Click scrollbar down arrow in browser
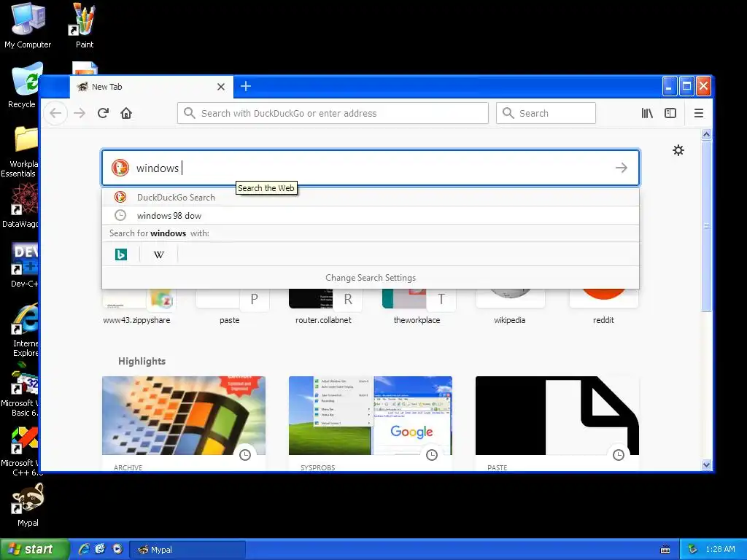The height and width of the screenshot is (560, 747). pyautogui.click(x=706, y=464)
